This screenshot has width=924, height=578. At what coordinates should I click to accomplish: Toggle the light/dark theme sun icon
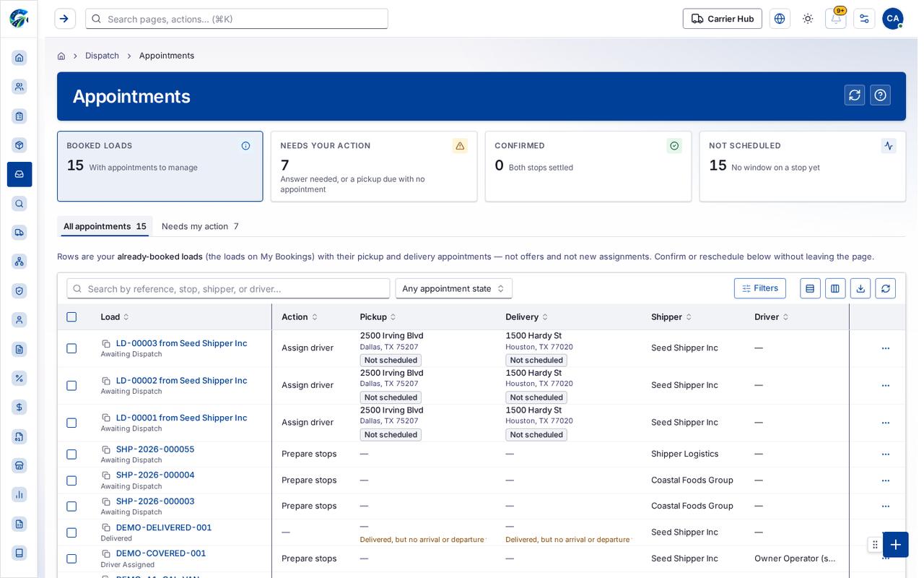(808, 19)
